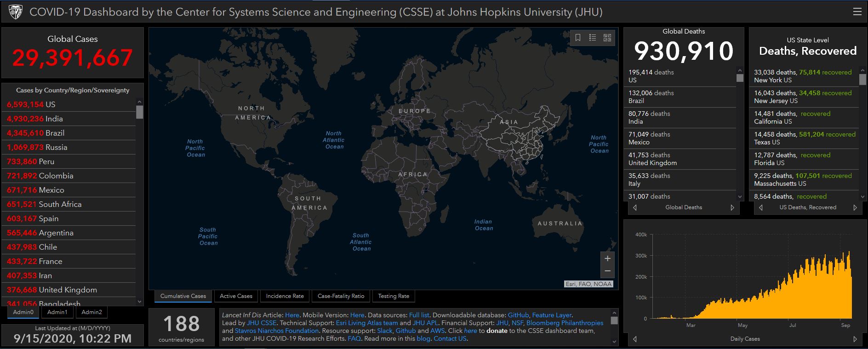This screenshot has height=349, width=868.
Task: Select the Admin0 tab
Action: click(23, 312)
